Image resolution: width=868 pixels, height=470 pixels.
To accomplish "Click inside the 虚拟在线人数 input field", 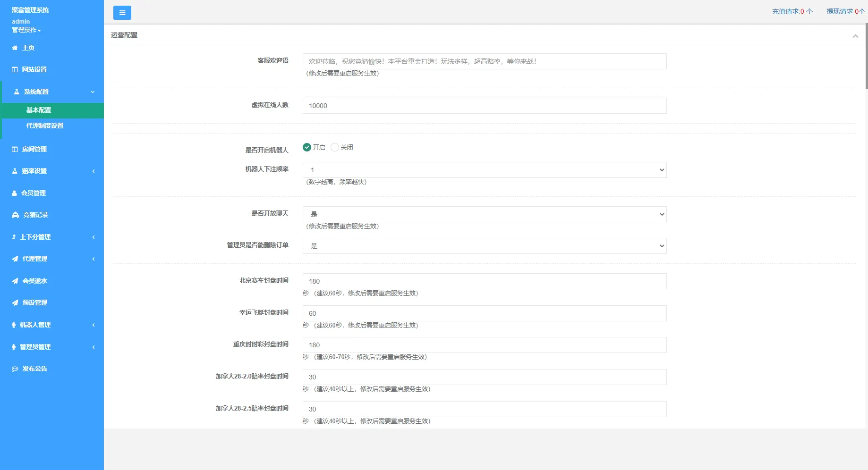I will pyautogui.click(x=484, y=106).
